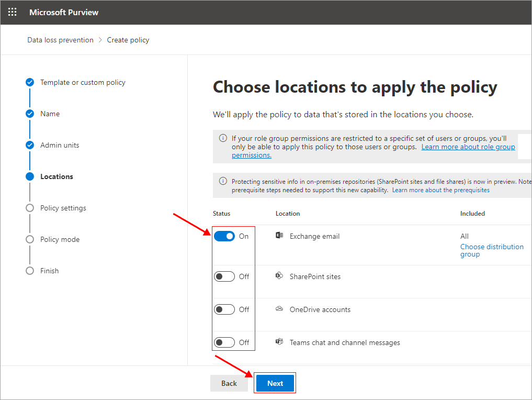Enable Teams chat and channel messages toggle
This screenshot has height=400, width=532.
(x=224, y=342)
